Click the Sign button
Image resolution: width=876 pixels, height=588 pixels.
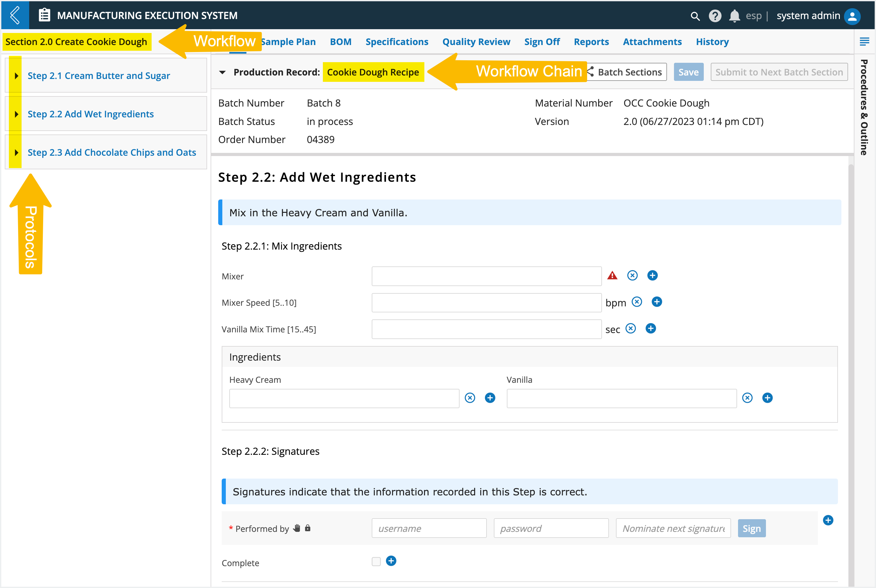[751, 528]
